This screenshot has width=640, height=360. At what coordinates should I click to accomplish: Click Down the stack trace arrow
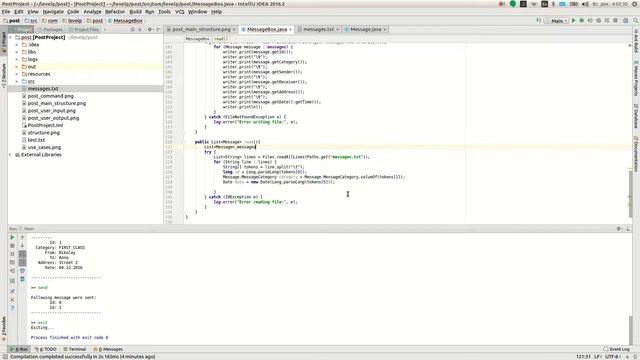22,245
